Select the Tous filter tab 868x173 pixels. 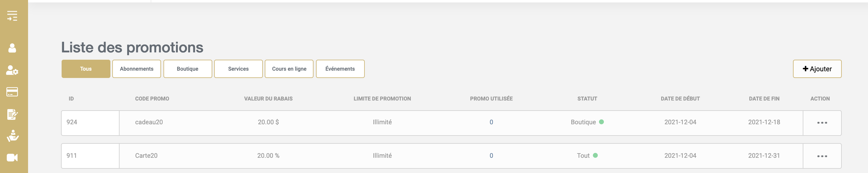(x=86, y=69)
